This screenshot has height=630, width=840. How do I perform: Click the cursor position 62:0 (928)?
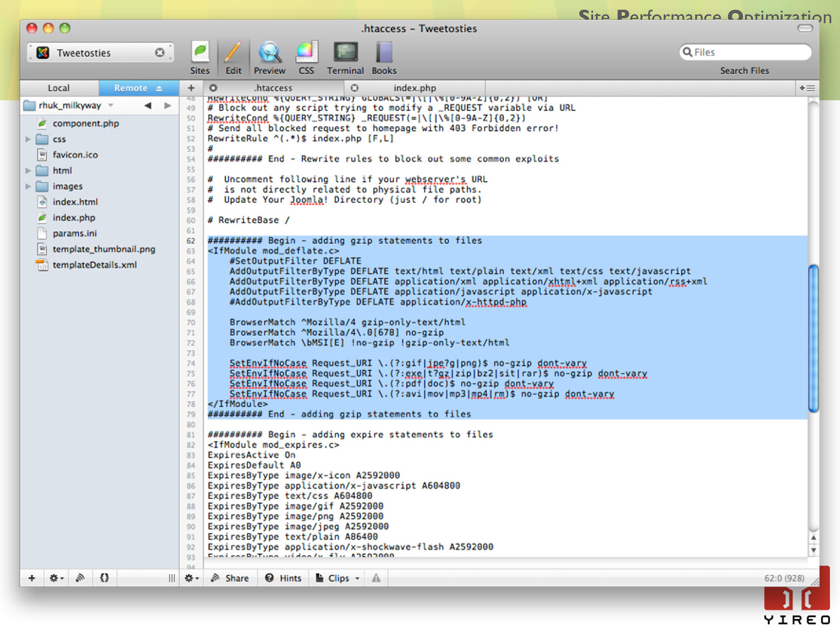point(784,578)
